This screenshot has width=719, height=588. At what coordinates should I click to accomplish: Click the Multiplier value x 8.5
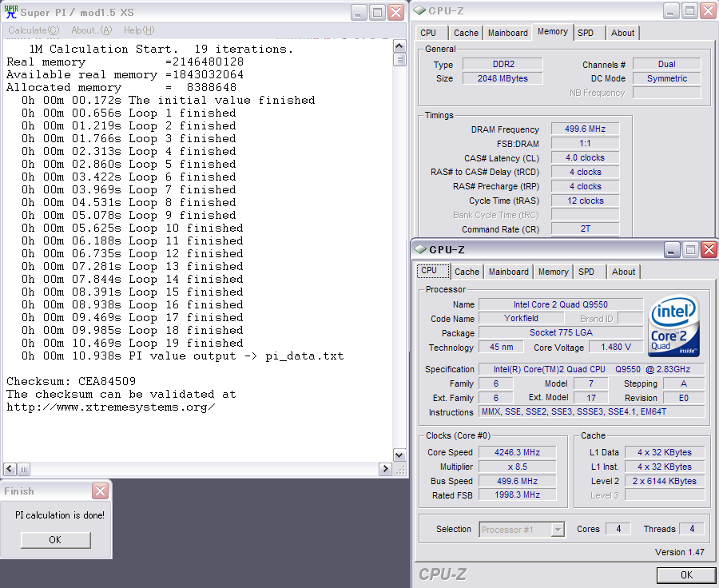[x=517, y=467]
